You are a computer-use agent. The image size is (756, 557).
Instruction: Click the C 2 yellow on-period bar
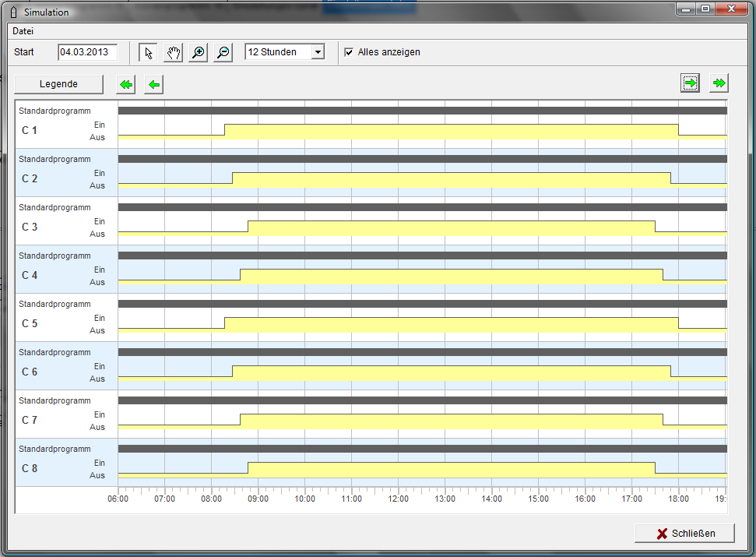click(452, 180)
